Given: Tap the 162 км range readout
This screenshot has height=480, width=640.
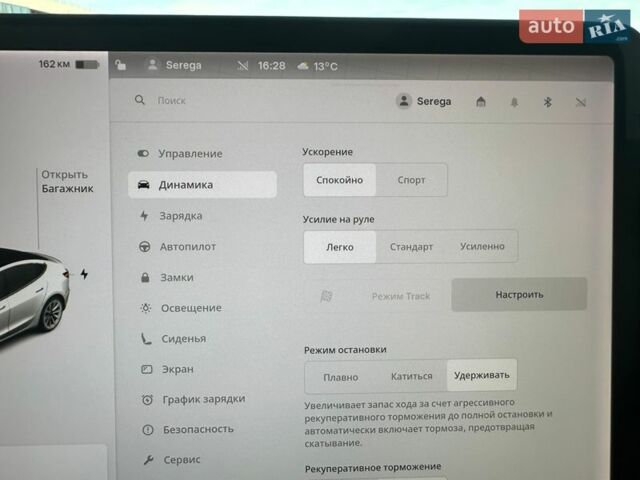Looking at the screenshot, I should tap(54, 64).
